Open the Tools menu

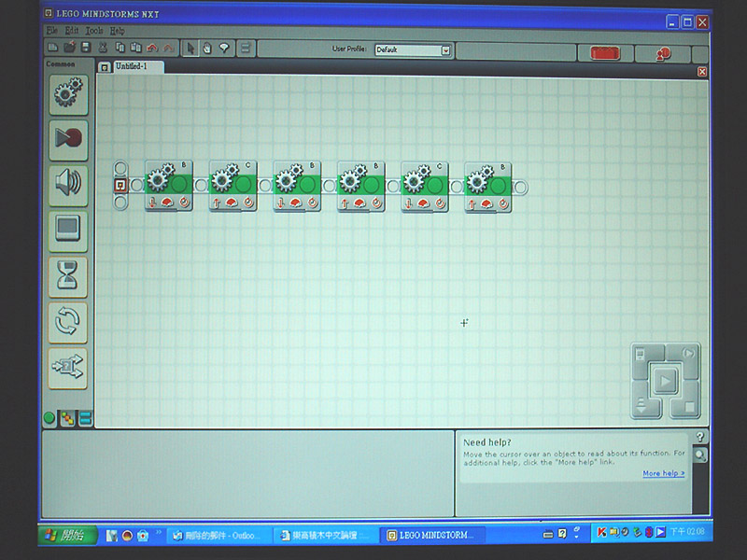coord(94,31)
